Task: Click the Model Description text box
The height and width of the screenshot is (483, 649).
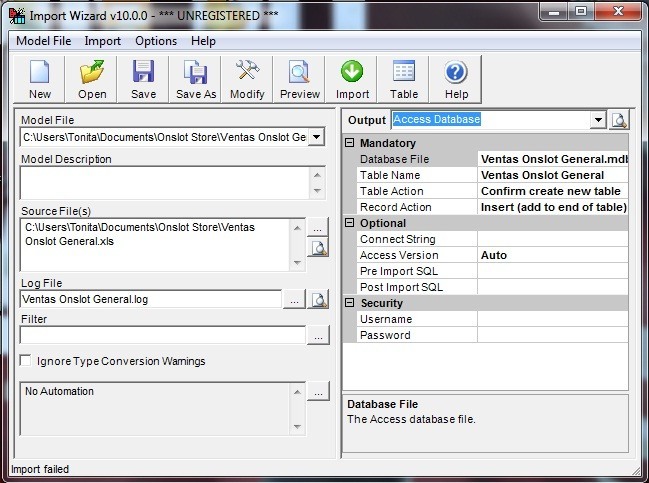Action: (165, 183)
